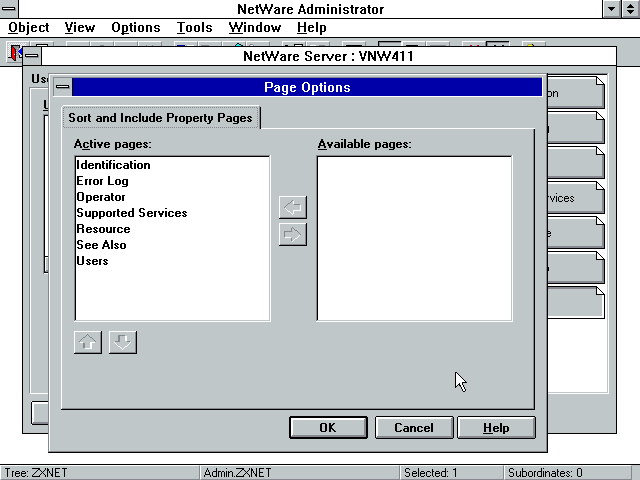The height and width of the screenshot is (480, 640).
Task: Open the View menu
Action: (x=80, y=27)
